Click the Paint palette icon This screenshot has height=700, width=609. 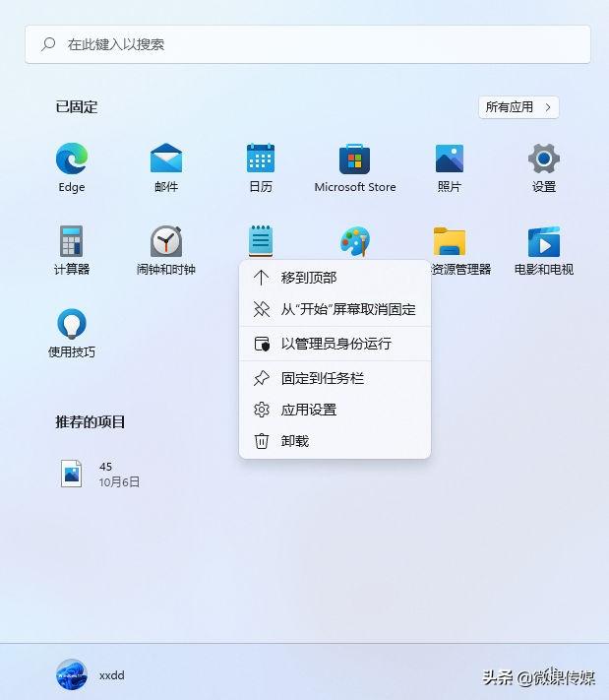pos(355,241)
